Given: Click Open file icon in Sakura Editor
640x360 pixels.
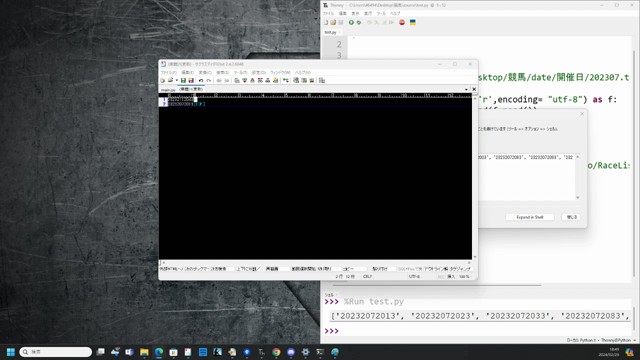Looking at the screenshot, I should click(x=171, y=80).
